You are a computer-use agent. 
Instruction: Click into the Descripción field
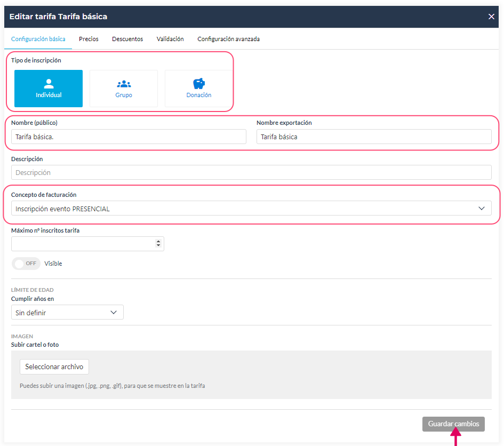point(251,173)
